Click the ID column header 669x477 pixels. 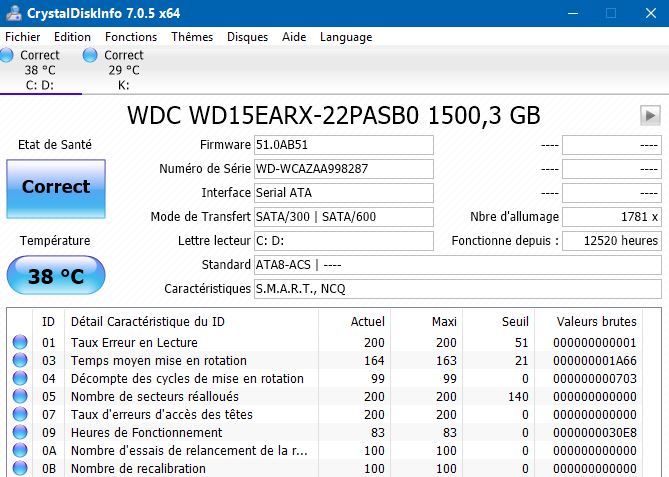[x=48, y=321]
